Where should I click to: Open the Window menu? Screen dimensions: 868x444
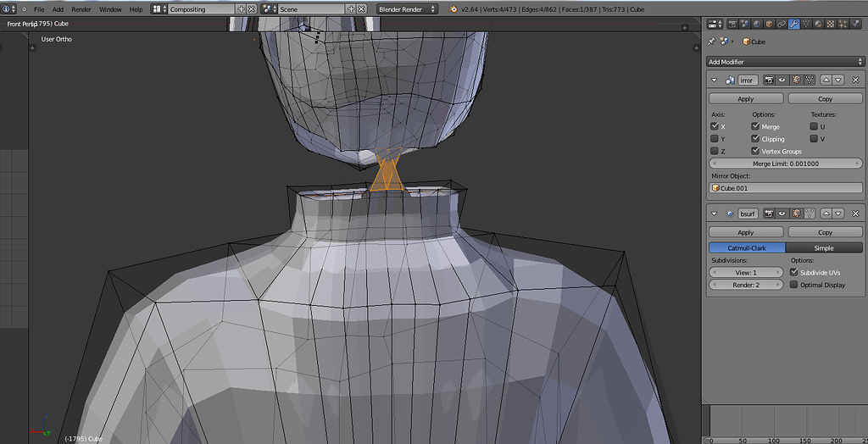coord(110,9)
